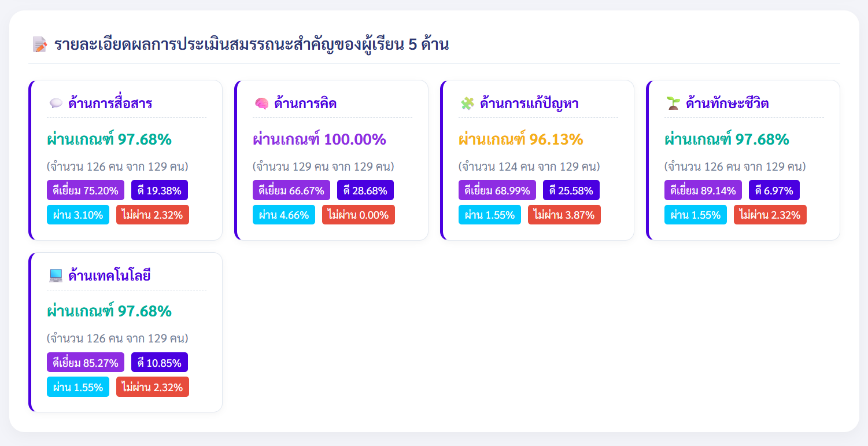Click the ดี 10.85% badge
The height and width of the screenshot is (446, 868).
coord(160,363)
